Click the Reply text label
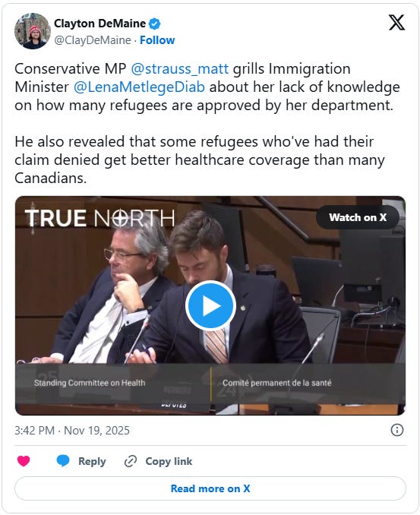420x515 pixels. click(92, 462)
